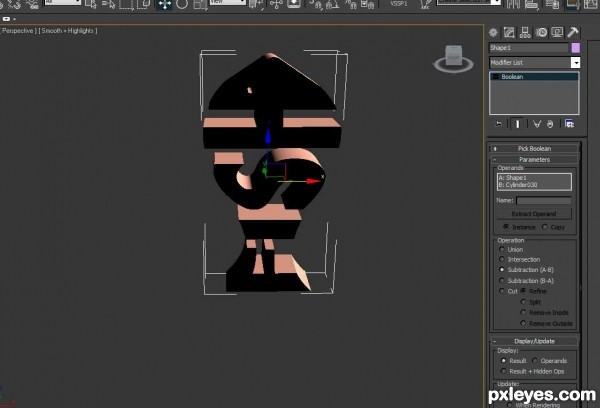Open the purple object color swatch
The width and height of the screenshot is (600, 408).
click(x=576, y=48)
